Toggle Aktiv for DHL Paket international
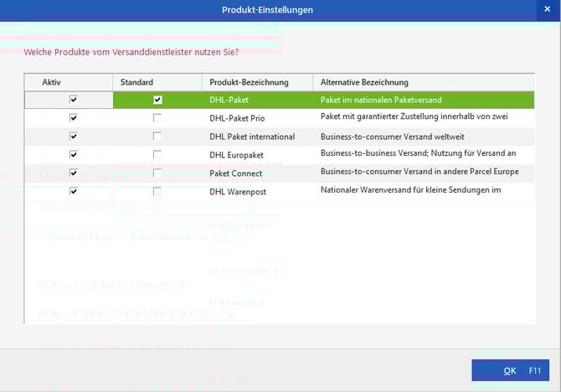 tap(74, 137)
